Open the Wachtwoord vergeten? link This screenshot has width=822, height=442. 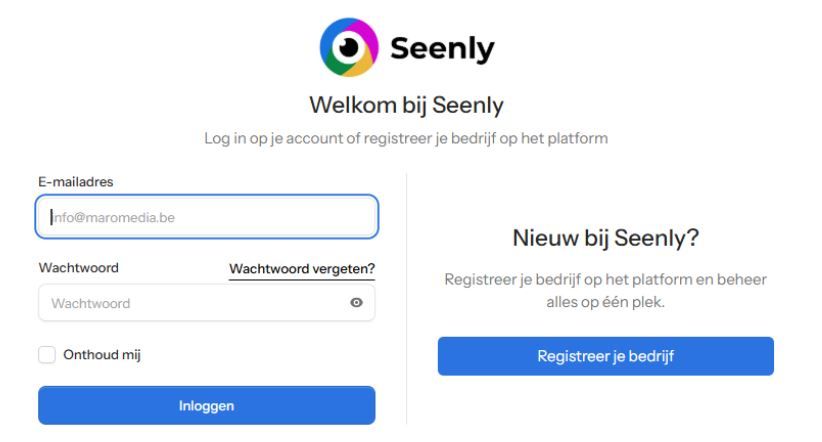coord(302,269)
